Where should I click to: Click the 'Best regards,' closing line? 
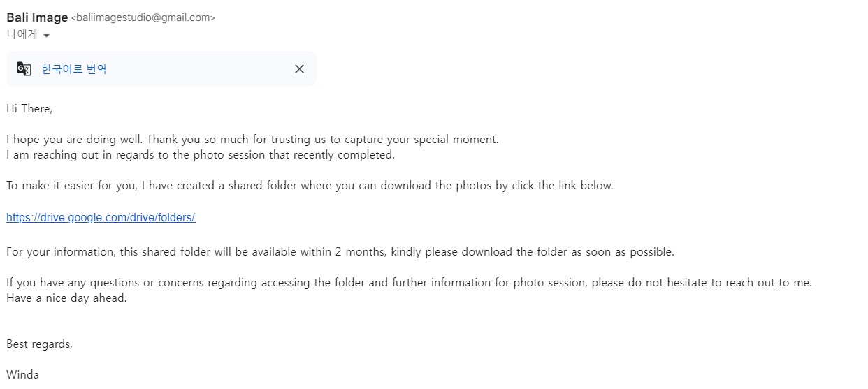(39, 344)
